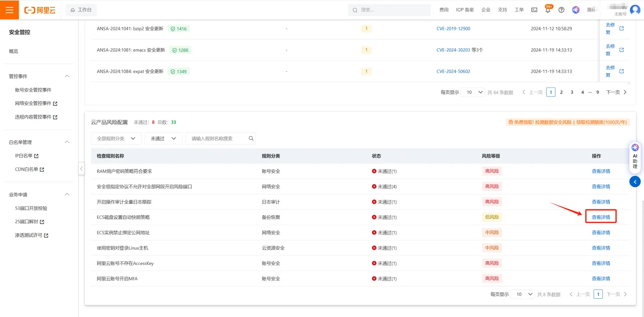Click 下一页 in vulnerabilities pagination
This screenshot has width=644, height=317.
616,92
